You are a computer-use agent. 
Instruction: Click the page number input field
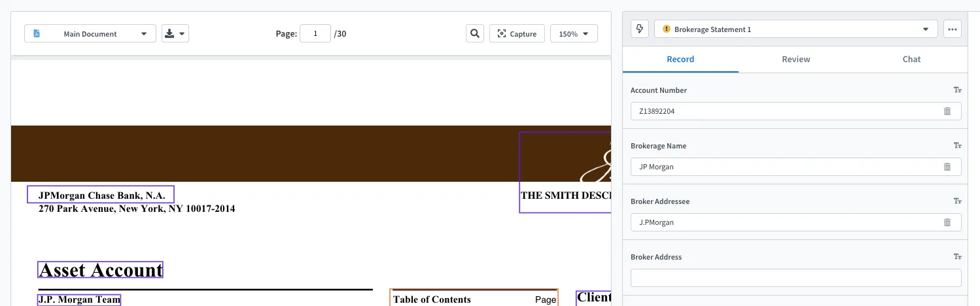(x=315, y=33)
